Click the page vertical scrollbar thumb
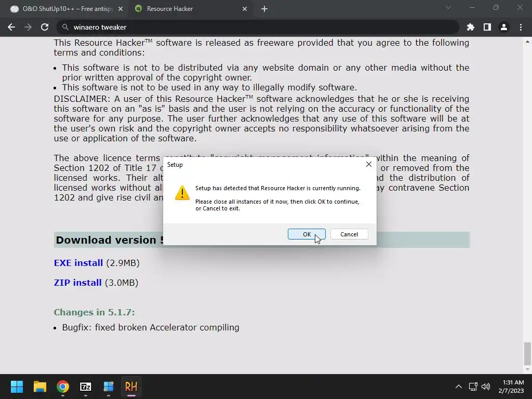The width and height of the screenshot is (532, 399). tap(527, 353)
